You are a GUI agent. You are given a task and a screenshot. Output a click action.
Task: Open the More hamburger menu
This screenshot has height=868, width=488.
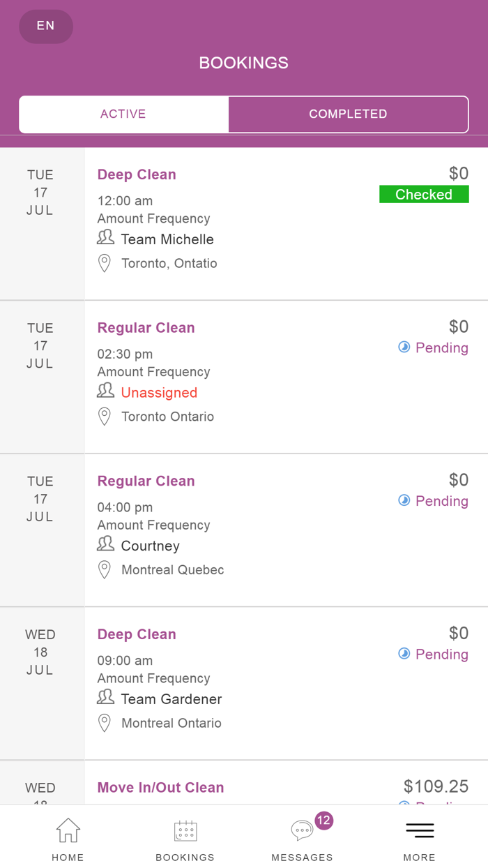point(420,830)
